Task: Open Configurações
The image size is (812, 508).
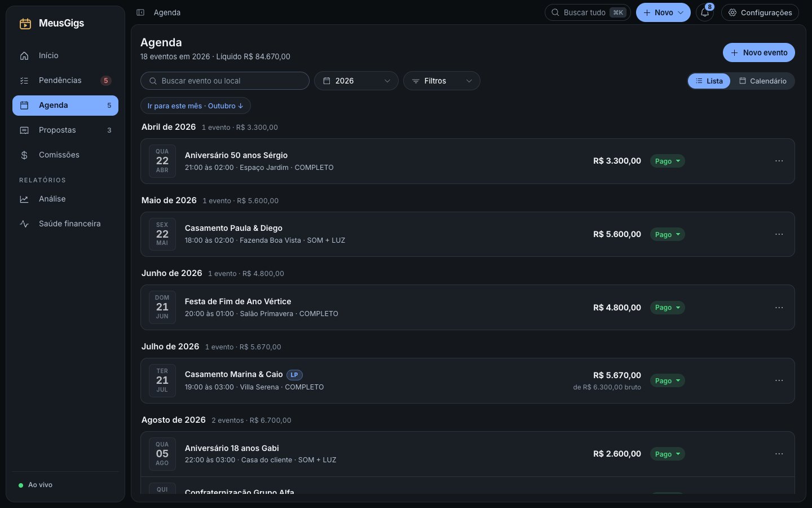Action: coord(760,12)
